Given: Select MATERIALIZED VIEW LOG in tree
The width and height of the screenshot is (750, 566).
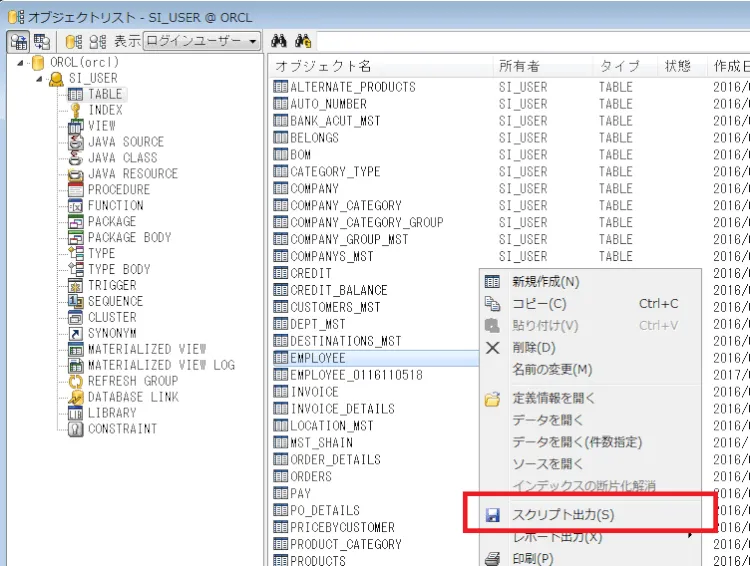Looking at the screenshot, I should pos(161,366).
